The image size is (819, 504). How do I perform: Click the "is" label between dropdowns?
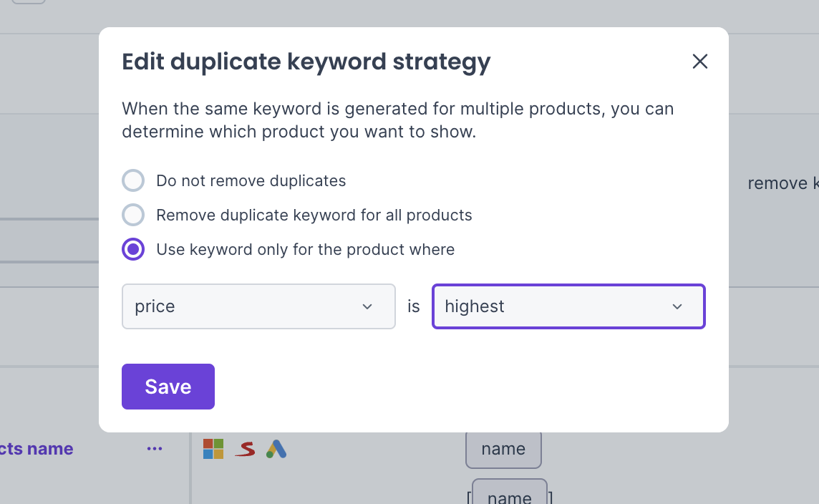(x=414, y=306)
